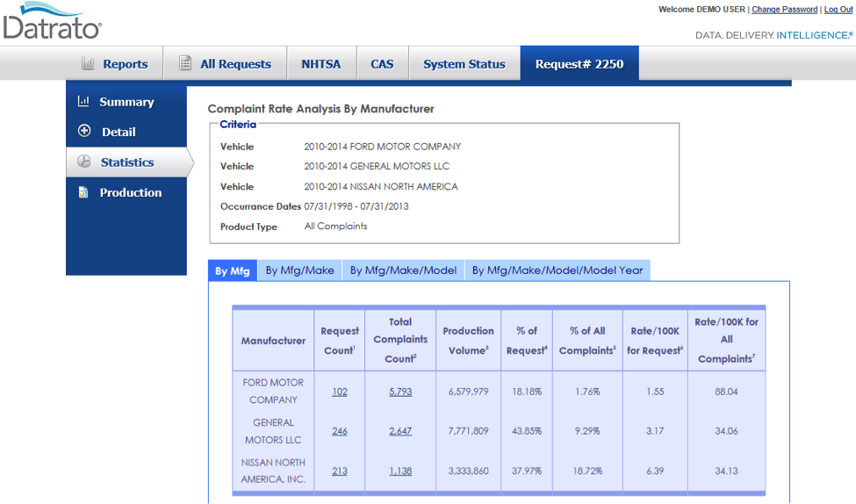
Task: Click NISSAN NORTH AMERICA, INC. table cell
Action: (x=274, y=471)
